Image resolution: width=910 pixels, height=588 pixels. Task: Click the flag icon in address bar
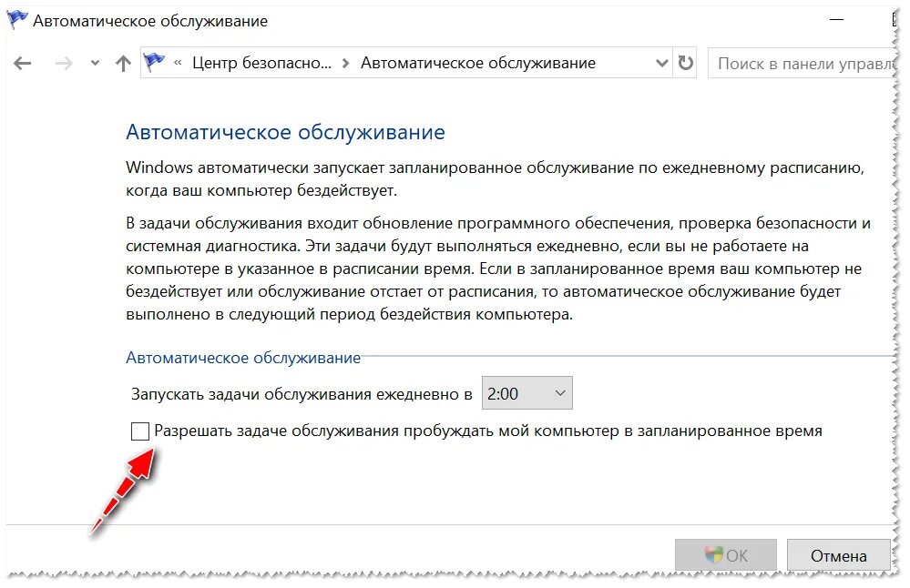tap(154, 63)
